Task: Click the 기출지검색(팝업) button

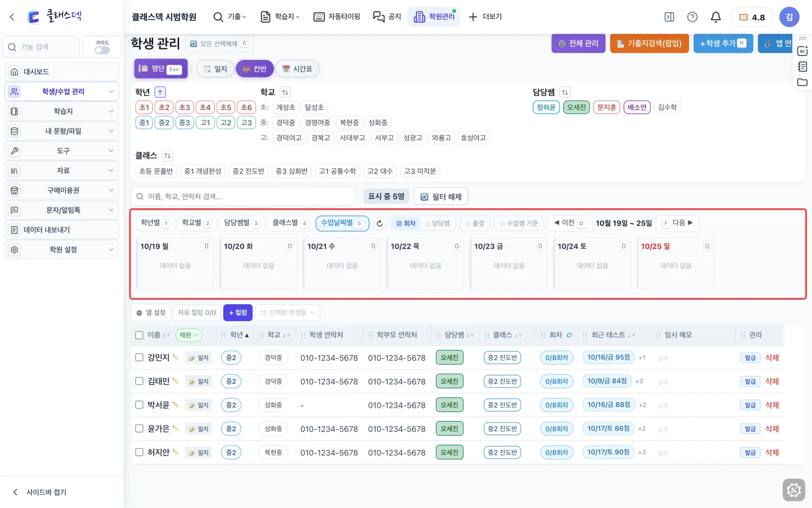Action: point(649,44)
